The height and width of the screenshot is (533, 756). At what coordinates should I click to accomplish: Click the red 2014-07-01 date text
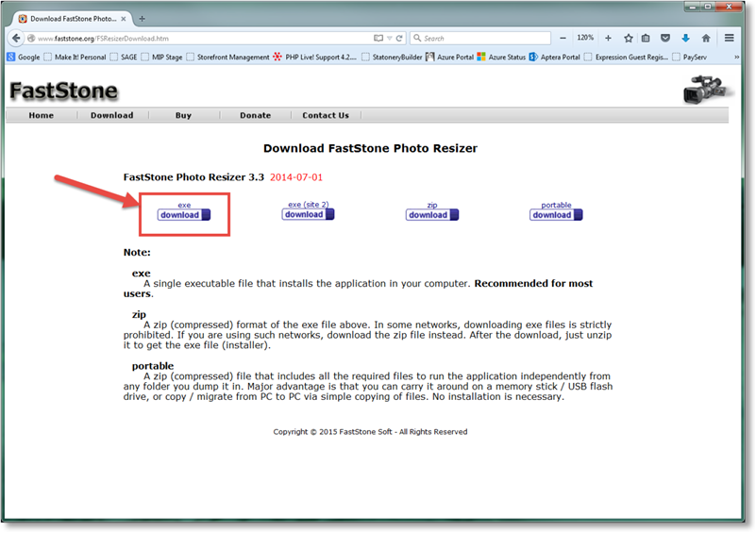point(296,177)
